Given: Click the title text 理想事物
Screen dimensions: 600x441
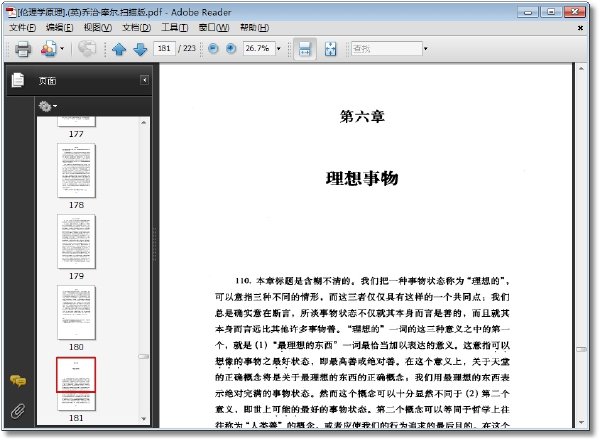Looking at the screenshot, I should (362, 178).
